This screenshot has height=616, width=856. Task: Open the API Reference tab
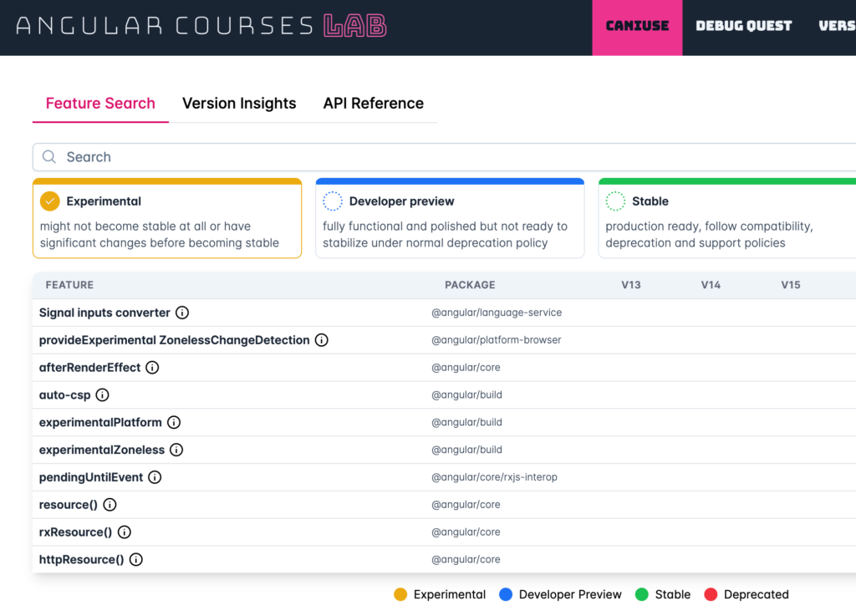tap(374, 103)
